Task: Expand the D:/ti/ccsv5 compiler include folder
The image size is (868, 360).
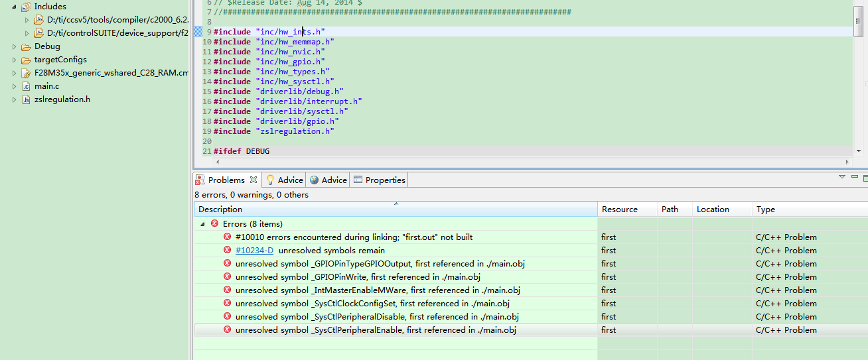Action: [27, 20]
